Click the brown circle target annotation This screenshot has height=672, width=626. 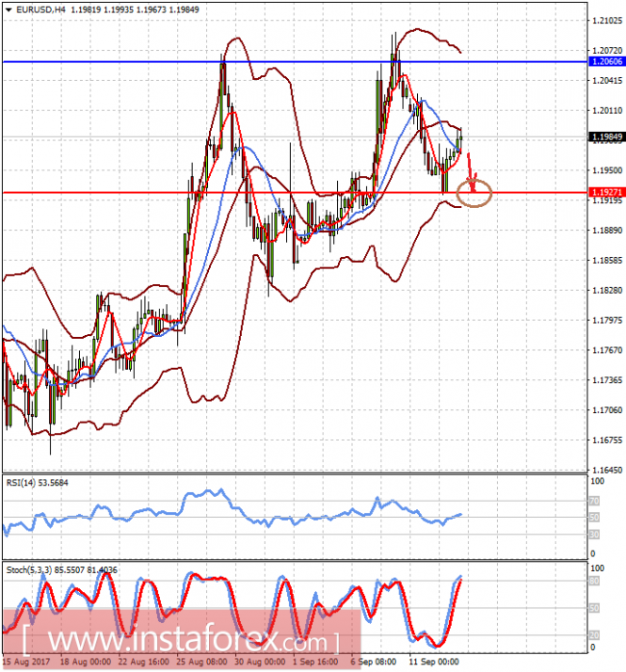474,193
